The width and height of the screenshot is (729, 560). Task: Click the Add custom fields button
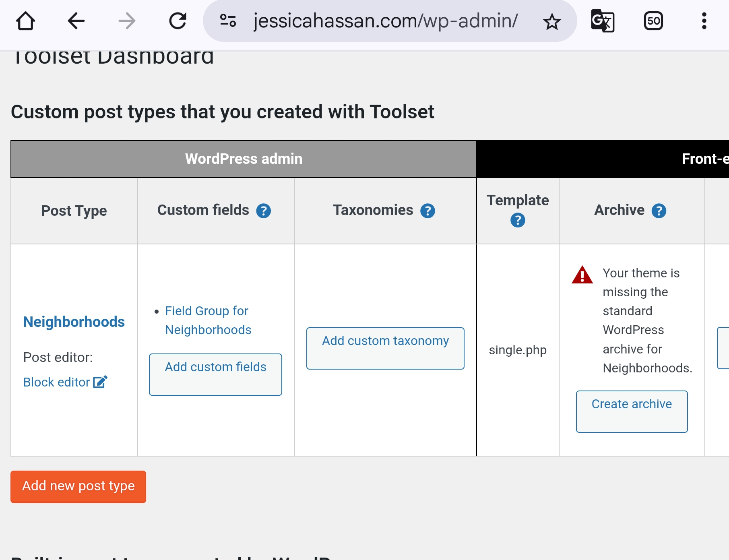pyautogui.click(x=215, y=374)
